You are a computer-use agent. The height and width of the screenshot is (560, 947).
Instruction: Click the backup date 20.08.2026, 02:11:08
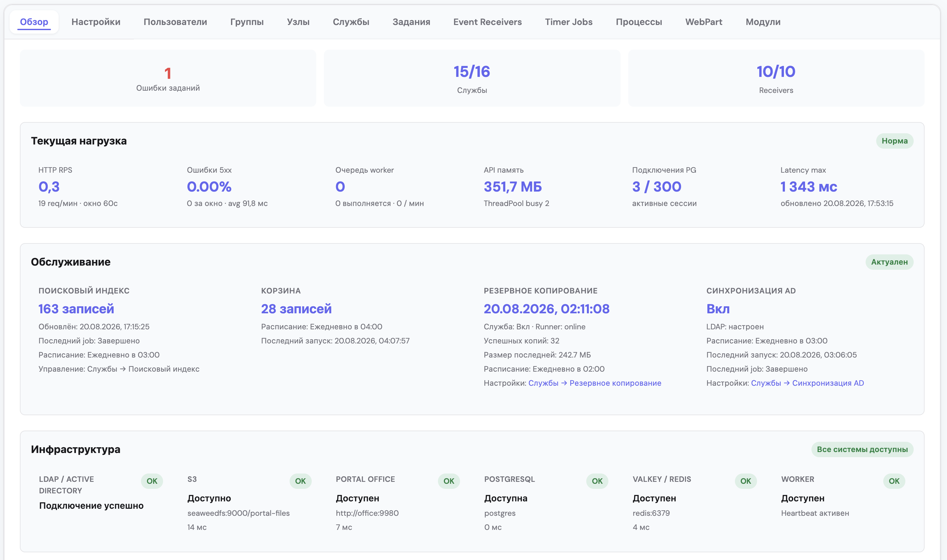coord(546,309)
